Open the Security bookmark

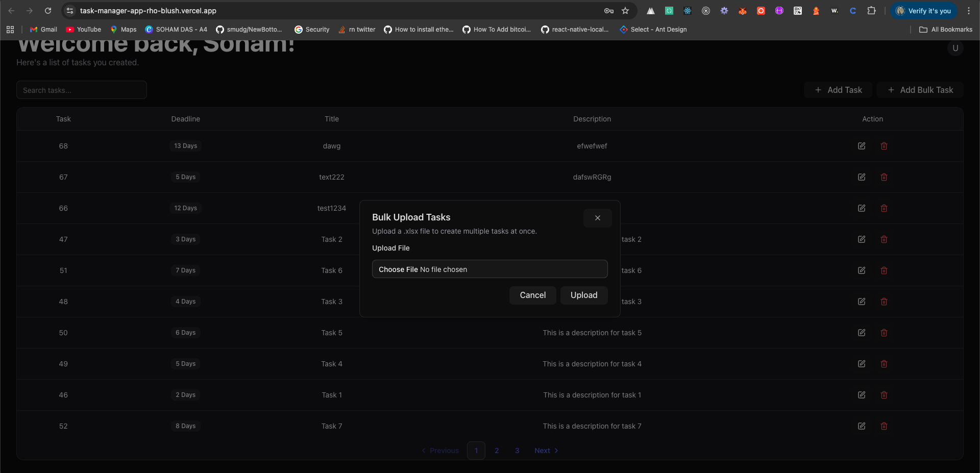coord(312,30)
